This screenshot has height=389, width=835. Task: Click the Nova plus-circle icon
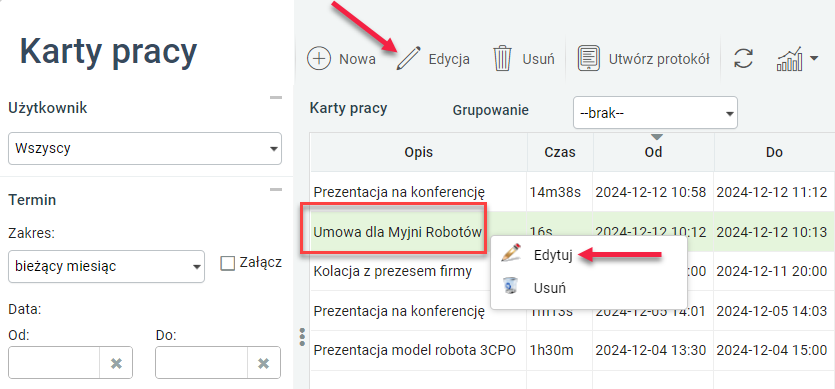[x=319, y=59]
